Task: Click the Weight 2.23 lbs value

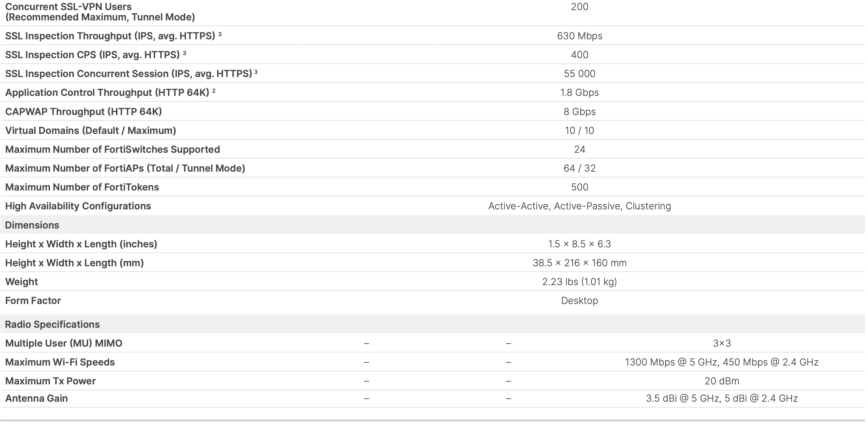Action: (579, 282)
